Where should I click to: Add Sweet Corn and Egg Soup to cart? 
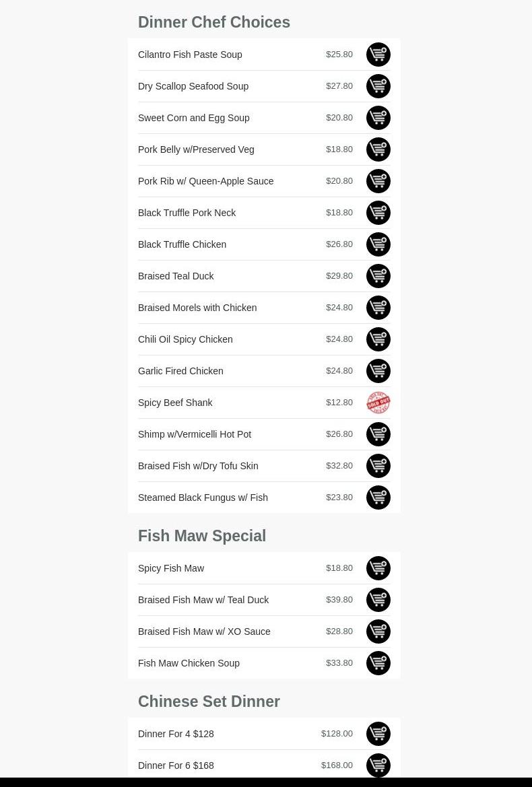point(378,118)
